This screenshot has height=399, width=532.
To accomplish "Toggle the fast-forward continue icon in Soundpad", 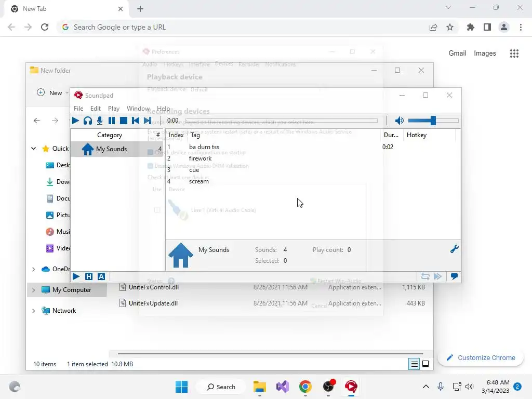I will coord(437,276).
